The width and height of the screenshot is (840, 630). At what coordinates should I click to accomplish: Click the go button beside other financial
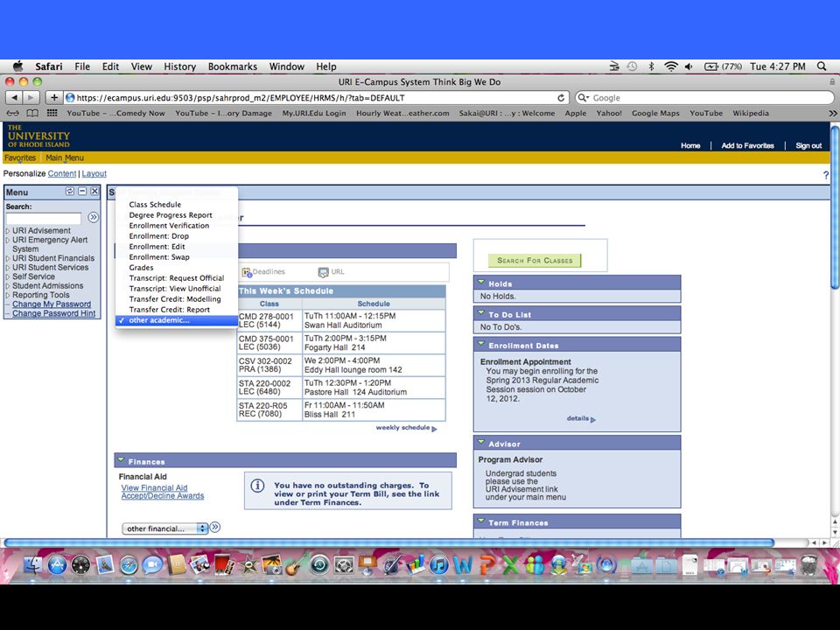coord(215,527)
